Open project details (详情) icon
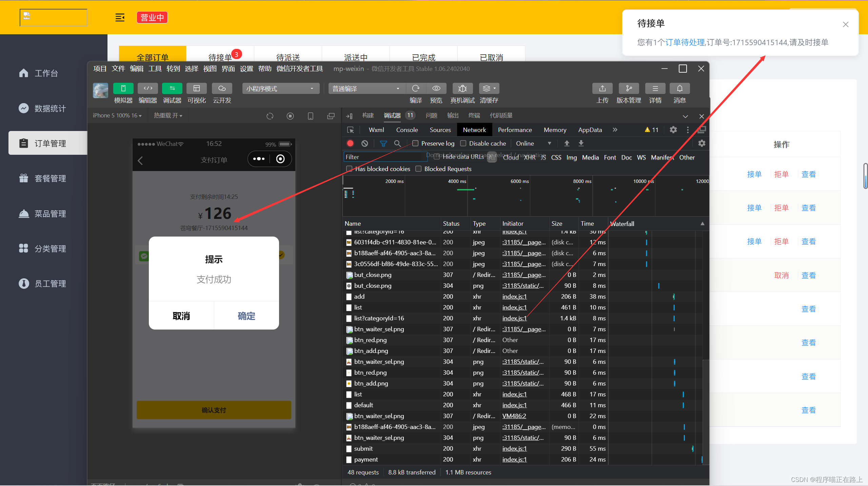The width and height of the screenshot is (868, 486). coord(655,88)
